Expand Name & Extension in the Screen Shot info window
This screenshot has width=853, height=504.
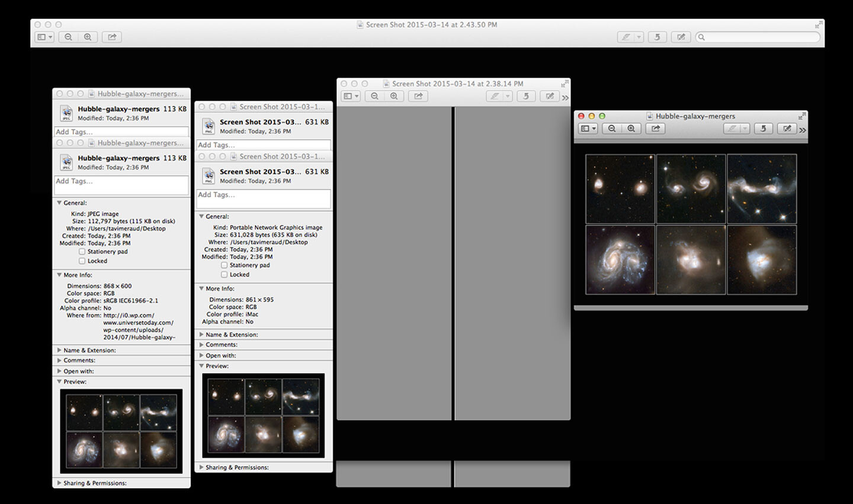pyautogui.click(x=201, y=335)
